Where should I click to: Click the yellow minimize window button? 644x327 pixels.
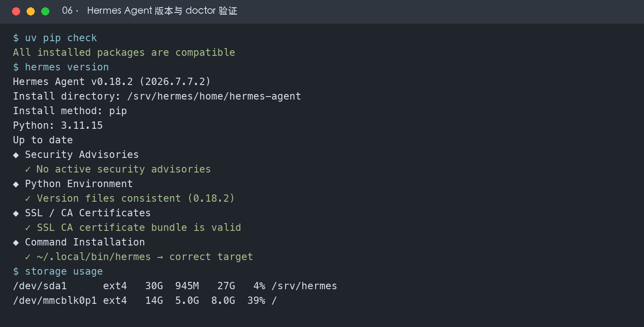click(x=31, y=12)
